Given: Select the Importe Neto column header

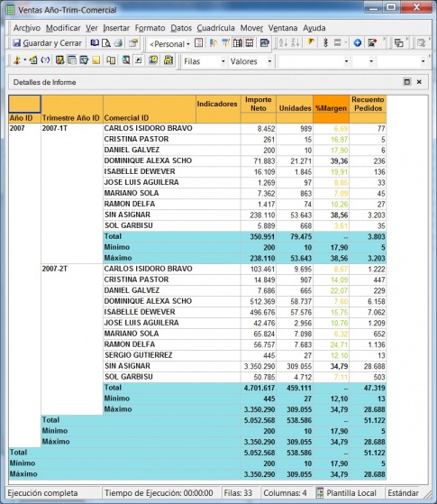Looking at the screenshot, I should tap(259, 104).
